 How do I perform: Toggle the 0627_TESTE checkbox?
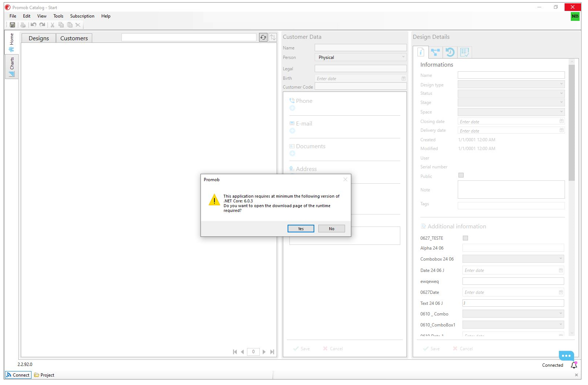point(465,238)
